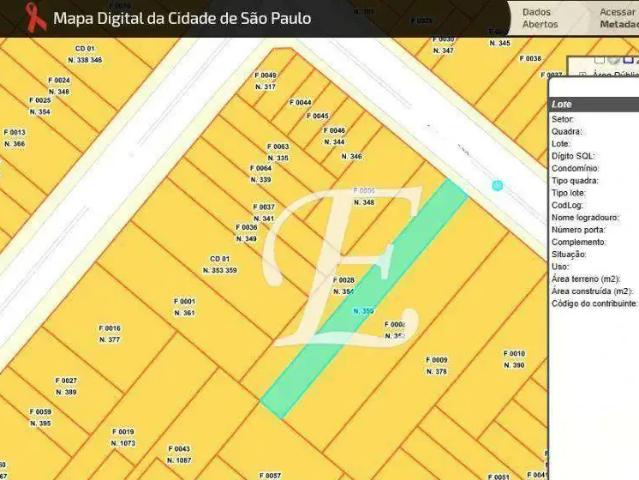Select lot F 0010 N. 390
This screenshot has width=639, height=480.
(514, 359)
